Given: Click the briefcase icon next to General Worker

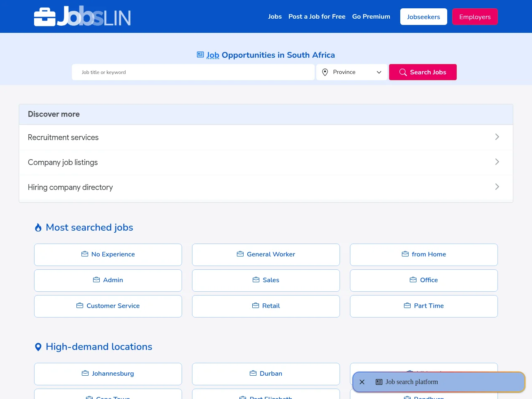Looking at the screenshot, I should [240, 254].
